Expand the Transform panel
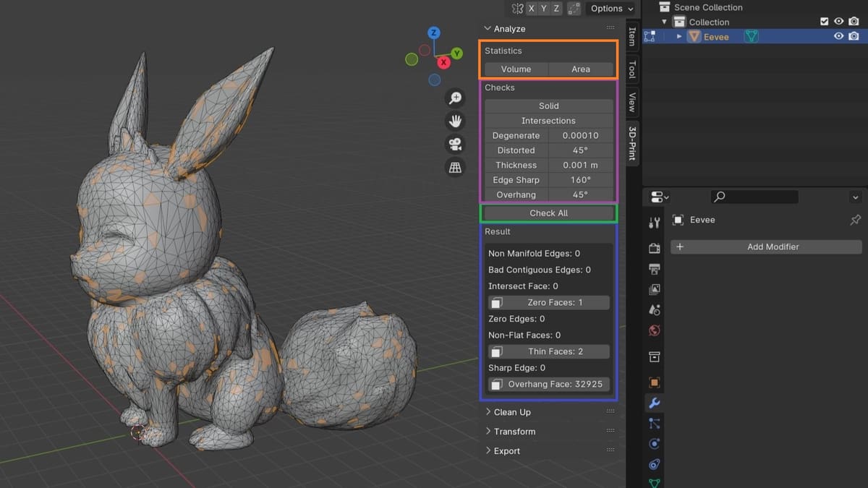The height and width of the screenshot is (488, 868). click(x=488, y=432)
